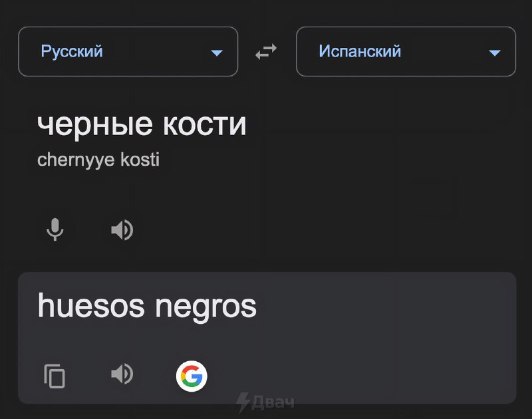The width and height of the screenshot is (532, 419).
Task: Click the speaker icon under the translation
Action: (x=122, y=374)
